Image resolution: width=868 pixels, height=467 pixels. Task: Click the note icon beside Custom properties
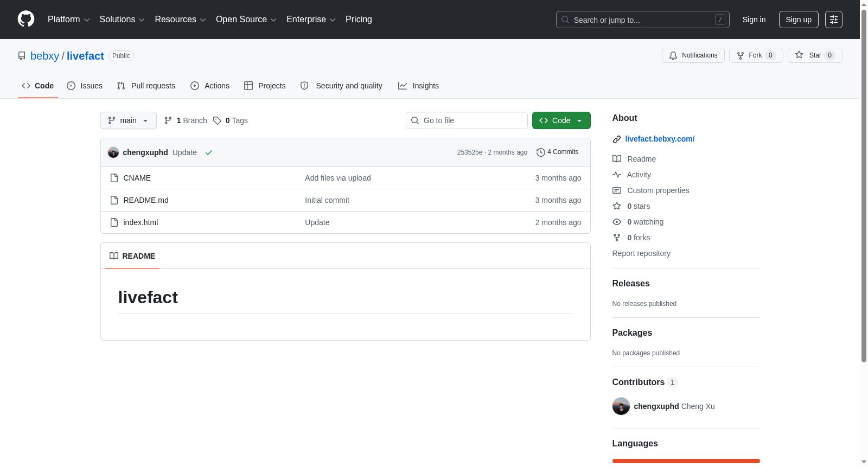(617, 190)
